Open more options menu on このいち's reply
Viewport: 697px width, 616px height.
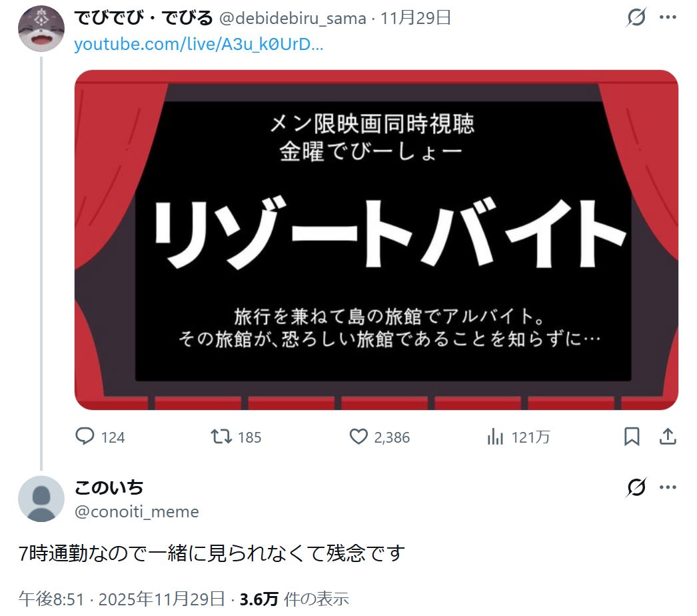tap(668, 487)
